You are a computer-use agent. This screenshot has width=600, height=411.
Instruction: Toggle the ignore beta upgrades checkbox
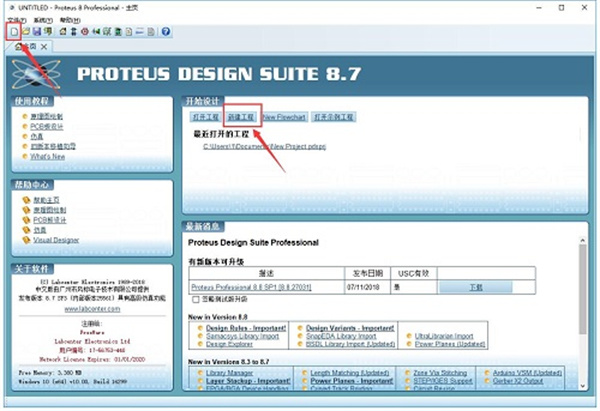(x=196, y=299)
